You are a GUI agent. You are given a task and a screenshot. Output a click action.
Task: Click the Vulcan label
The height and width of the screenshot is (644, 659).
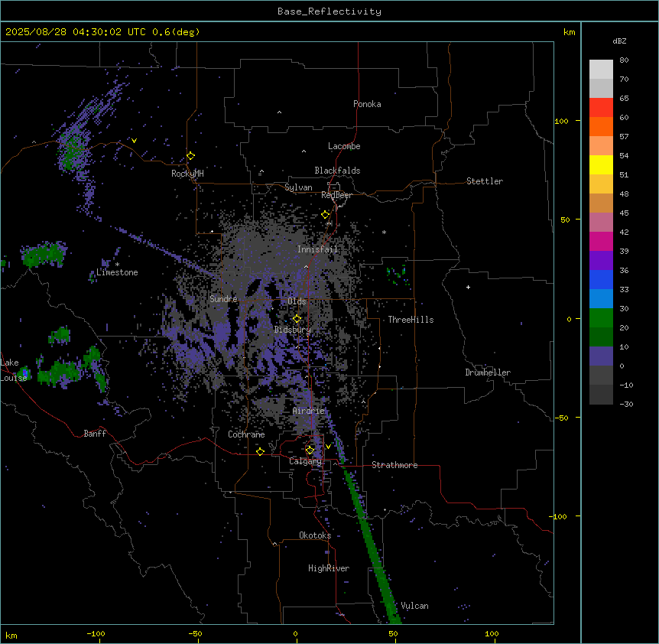pyautogui.click(x=415, y=606)
